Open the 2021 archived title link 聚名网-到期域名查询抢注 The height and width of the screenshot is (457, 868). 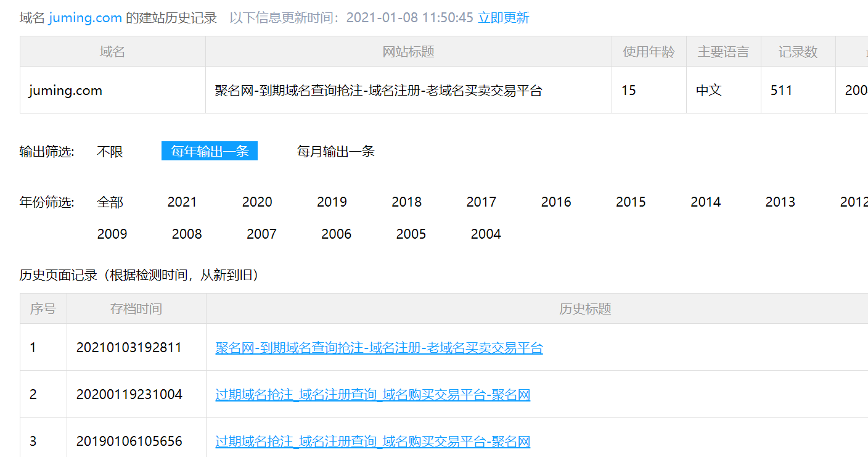tap(379, 348)
